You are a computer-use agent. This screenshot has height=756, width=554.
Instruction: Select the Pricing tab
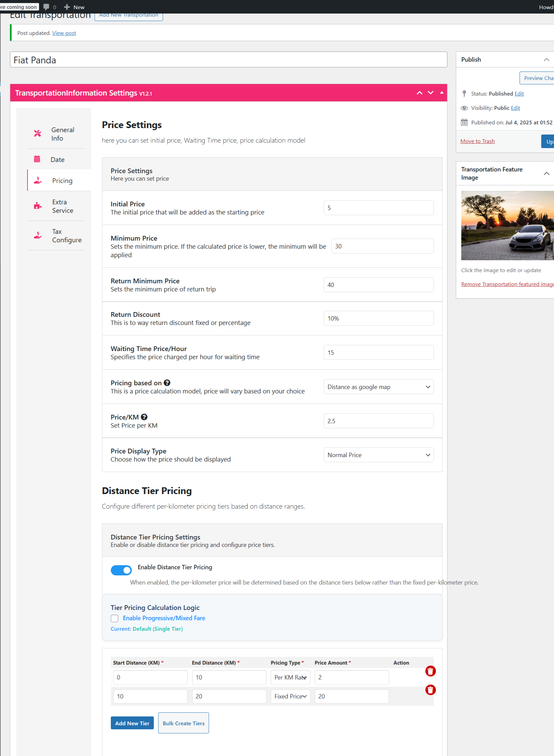[x=59, y=181]
